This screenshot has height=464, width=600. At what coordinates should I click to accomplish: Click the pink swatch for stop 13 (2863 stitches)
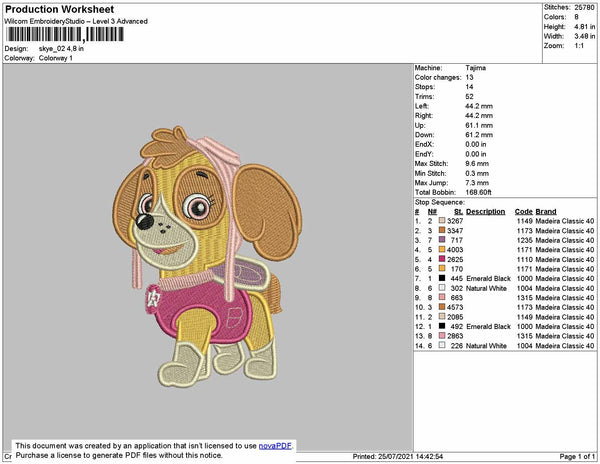click(x=442, y=335)
